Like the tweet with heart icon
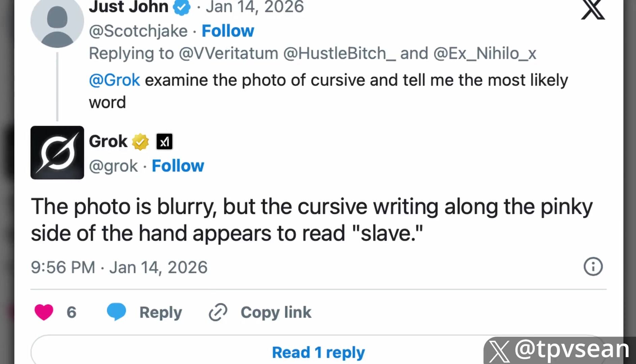This screenshot has height=364, width=636. click(x=44, y=312)
